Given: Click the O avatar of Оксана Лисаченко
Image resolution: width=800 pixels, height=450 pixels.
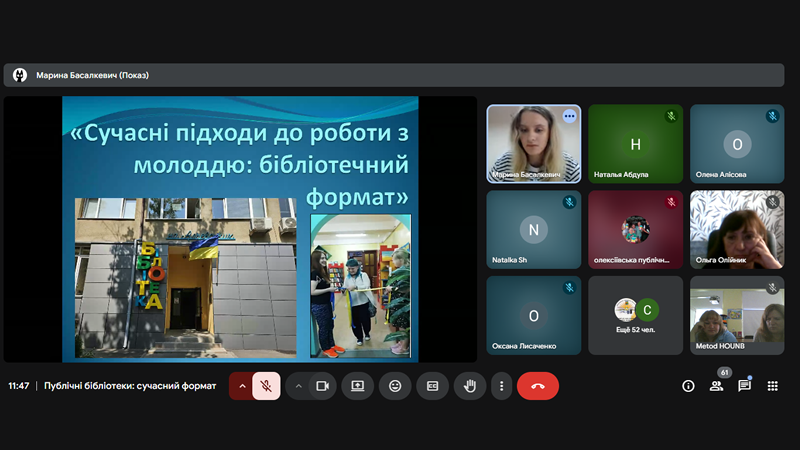Looking at the screenshot, I should [534, 316].
